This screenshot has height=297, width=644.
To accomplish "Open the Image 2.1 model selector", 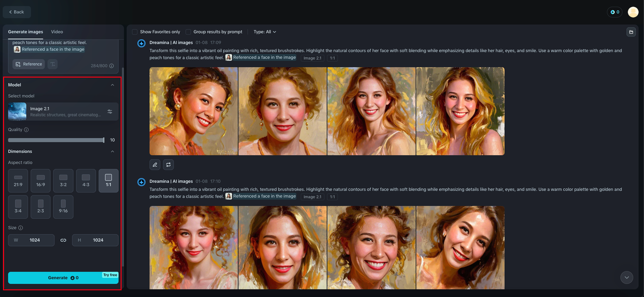I will coord(63,112).
